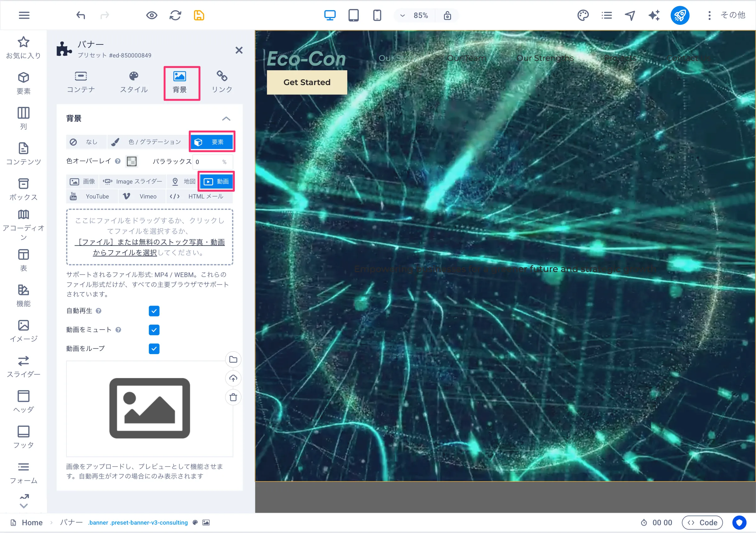The width and height of the screenshot is (756, 533).
Task: Expand more sidebar items with down chevron
Action: 24,506
